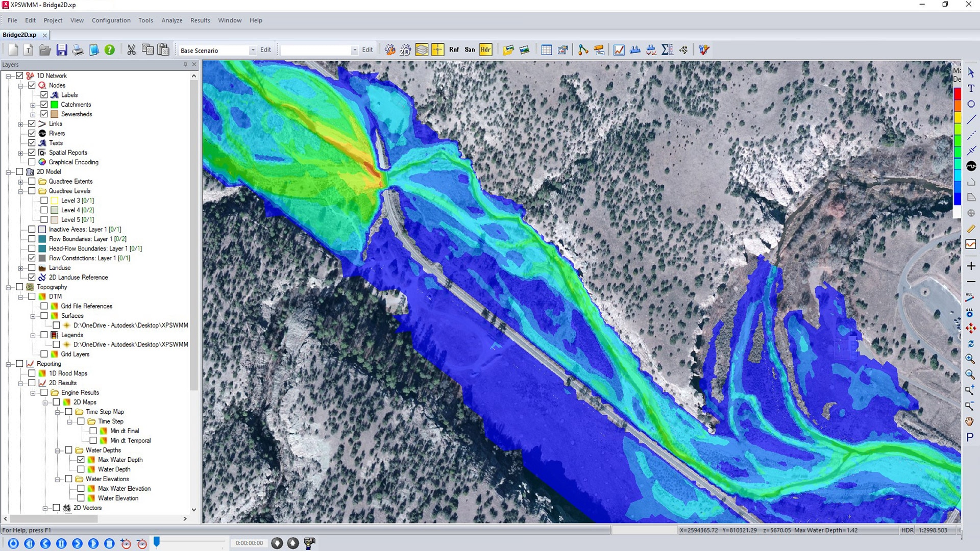The image size is (980, 551).
Task: Select the pan hand tool
Action: [970, 421]
